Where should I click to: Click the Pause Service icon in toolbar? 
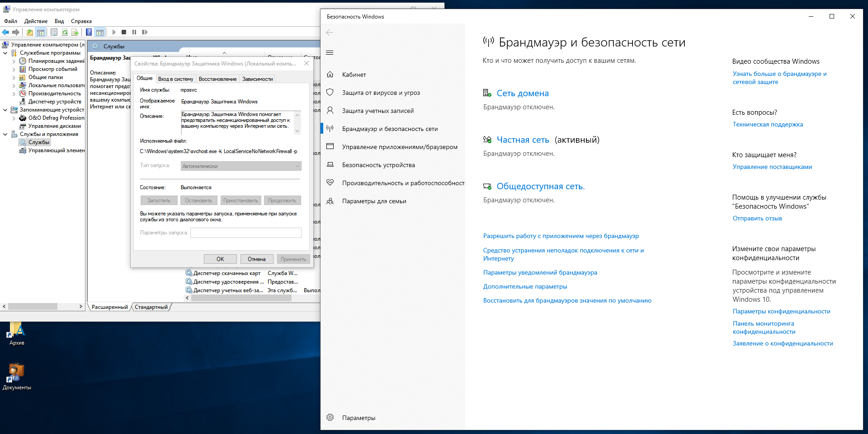[x=134, y=32]
